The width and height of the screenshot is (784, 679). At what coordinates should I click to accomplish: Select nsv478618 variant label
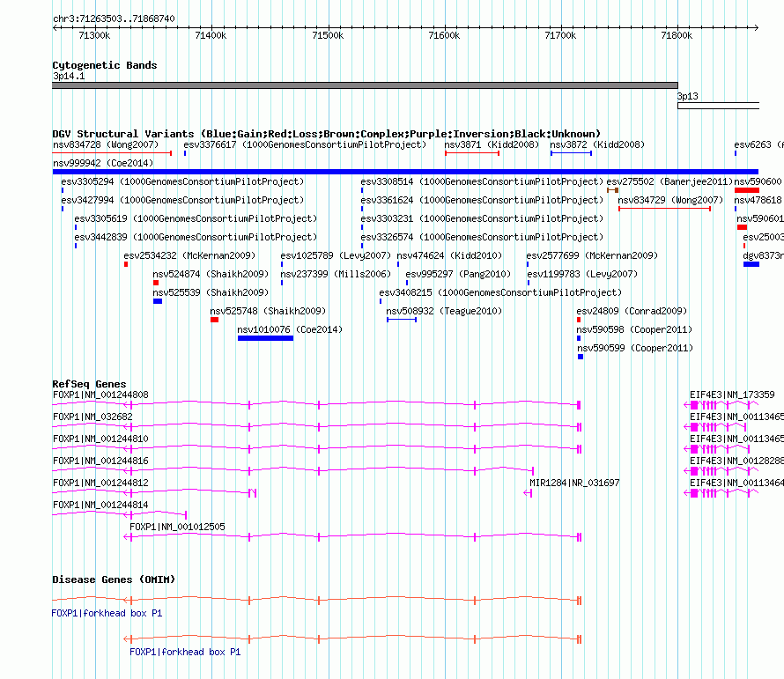758,200
